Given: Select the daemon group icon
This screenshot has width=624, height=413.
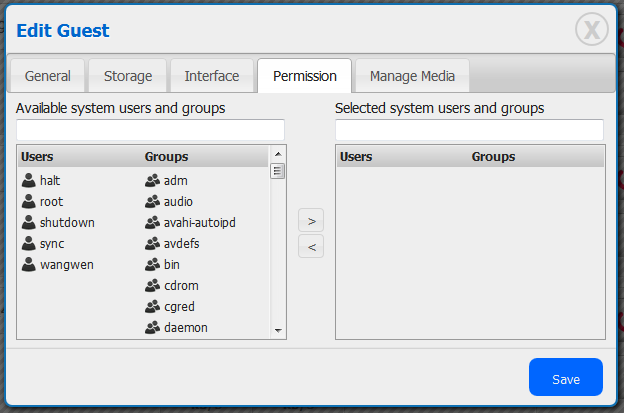Looking at the screenshot, I should (x=152, y=328).
